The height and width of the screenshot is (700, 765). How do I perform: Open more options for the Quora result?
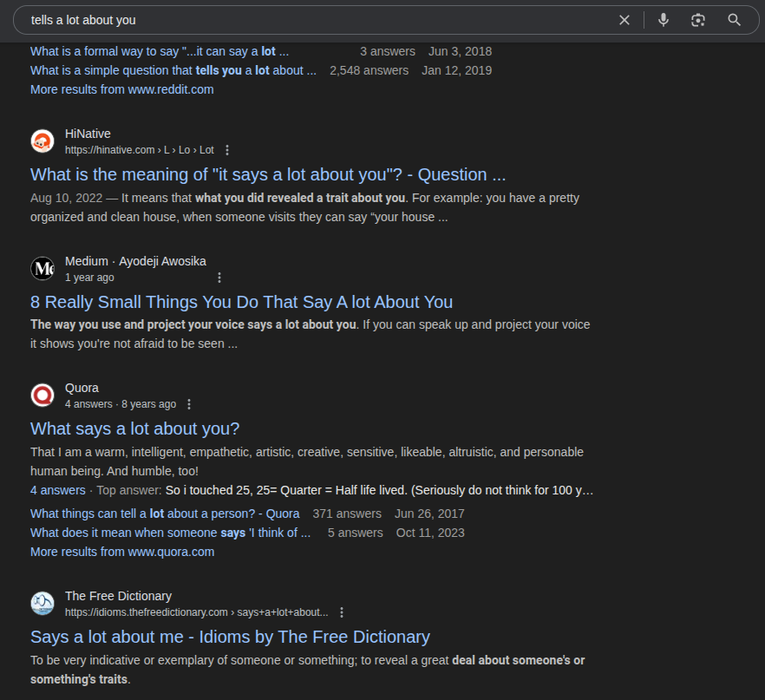click(189, 404)
